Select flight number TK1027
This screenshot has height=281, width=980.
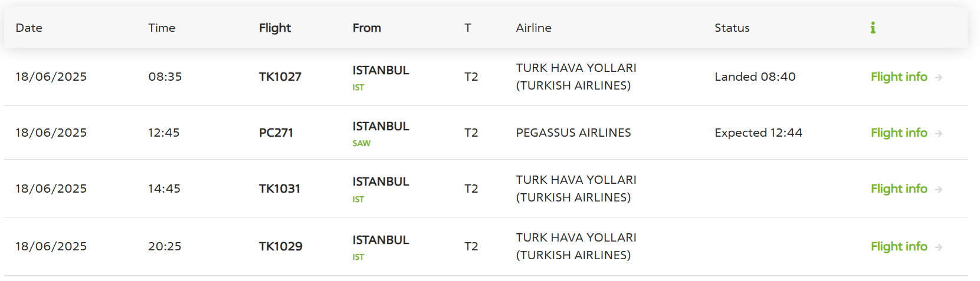(x=280, y=77)
